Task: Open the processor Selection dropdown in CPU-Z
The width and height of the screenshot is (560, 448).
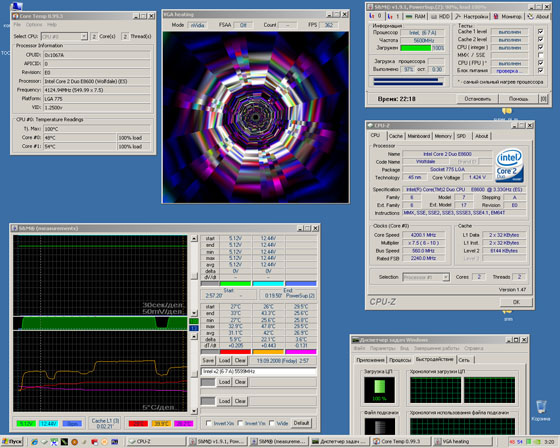Action: [445, 277]
